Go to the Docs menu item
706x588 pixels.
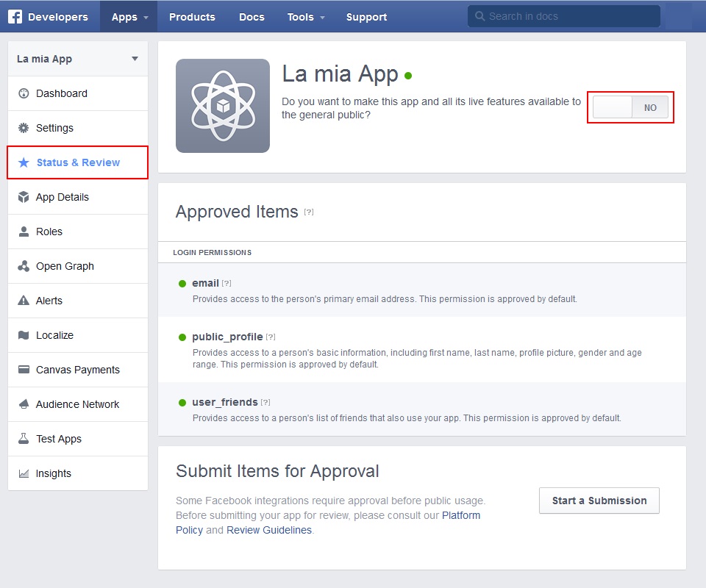(x=252, y=17)
